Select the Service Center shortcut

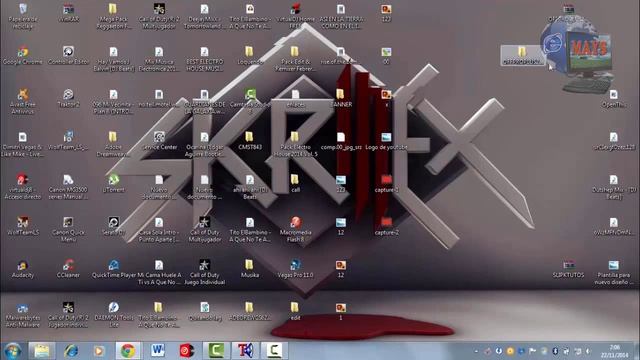(159, 141)
